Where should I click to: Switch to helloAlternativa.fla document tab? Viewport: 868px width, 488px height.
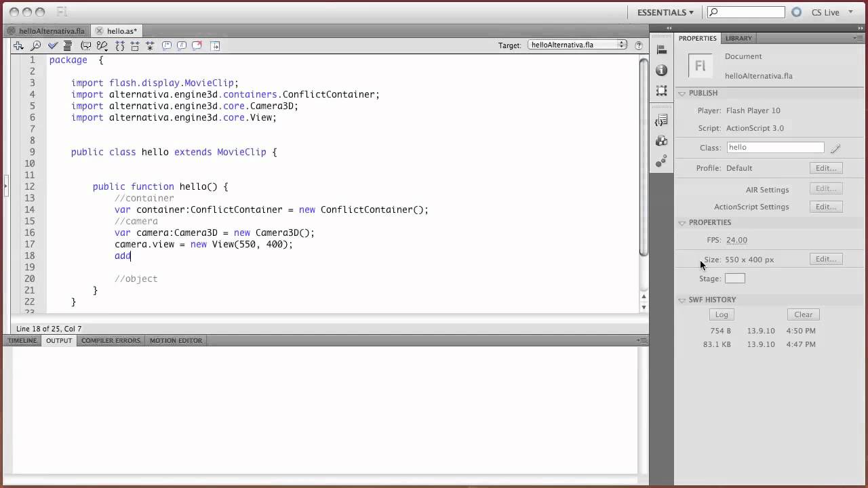tap(52, 31)
